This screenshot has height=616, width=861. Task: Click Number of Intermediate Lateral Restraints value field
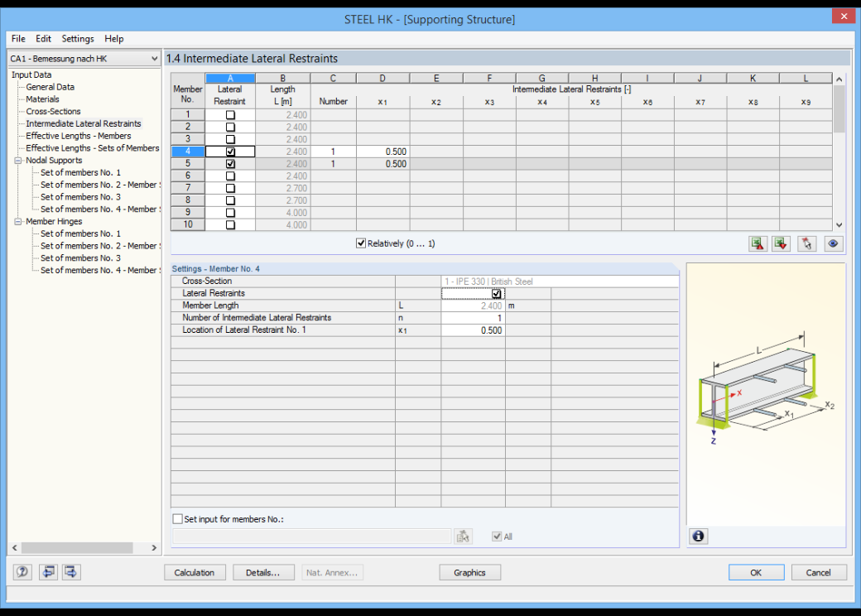point(473,318)
